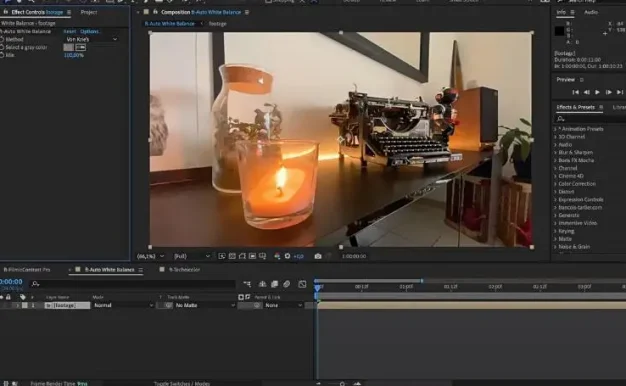Open Options for Auto White Balance effect
626x386 pixels.
90,31
